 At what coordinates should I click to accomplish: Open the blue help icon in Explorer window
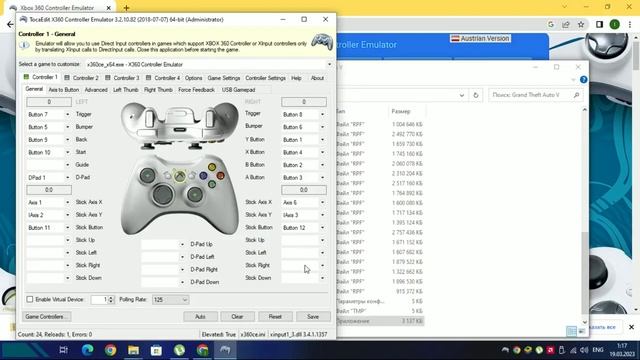583,80
